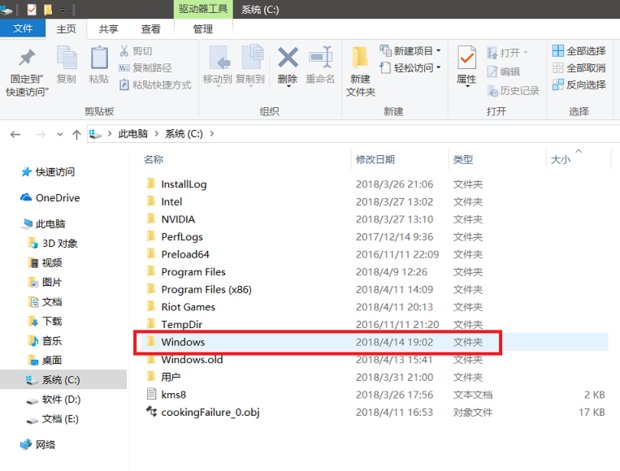
Task: Click Select none (全部取消)
Action: 579,68
